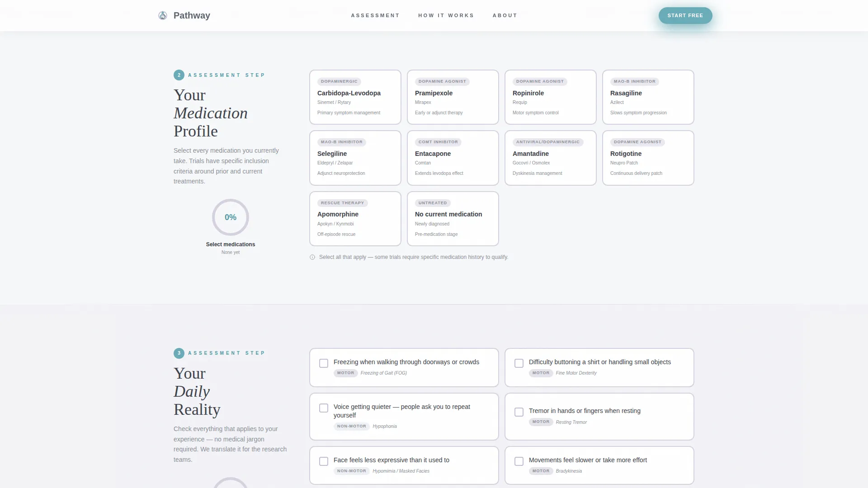Select the Ropinirole medication card

pos(551,97)
